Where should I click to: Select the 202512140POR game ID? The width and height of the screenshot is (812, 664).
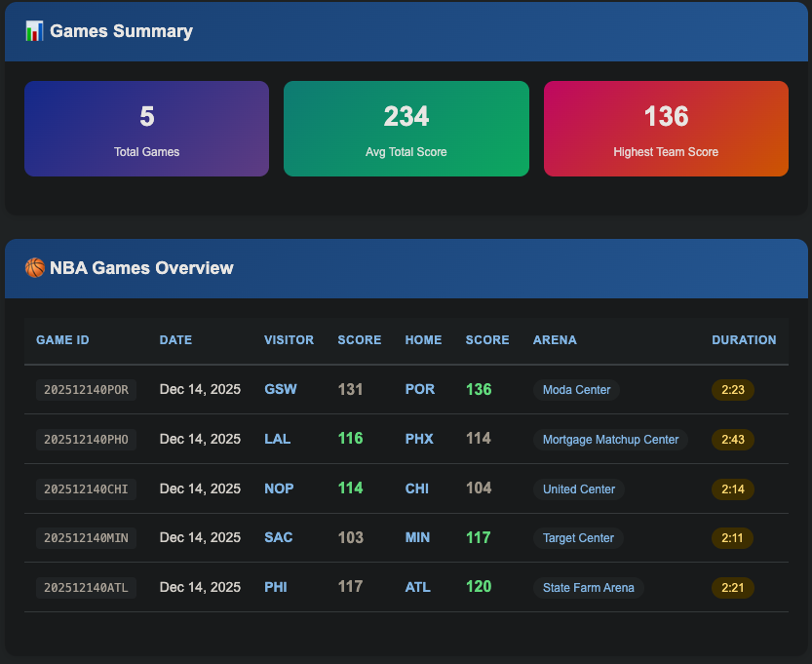(86, 389)
